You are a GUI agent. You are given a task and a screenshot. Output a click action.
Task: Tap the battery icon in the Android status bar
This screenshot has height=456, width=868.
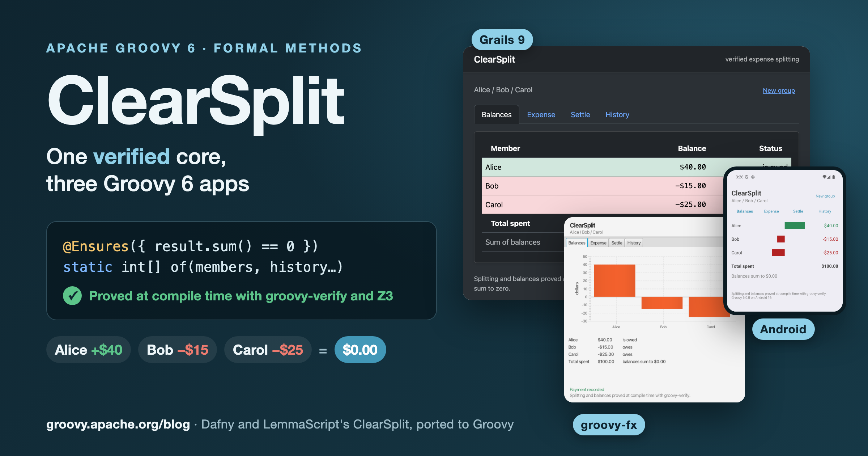tap(834, 177)
